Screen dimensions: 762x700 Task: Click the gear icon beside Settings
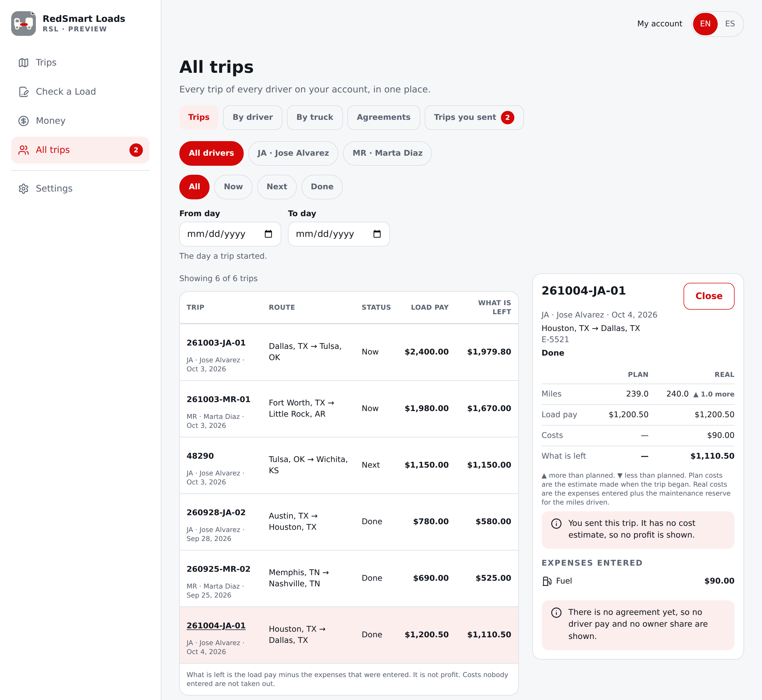point(24,189)
